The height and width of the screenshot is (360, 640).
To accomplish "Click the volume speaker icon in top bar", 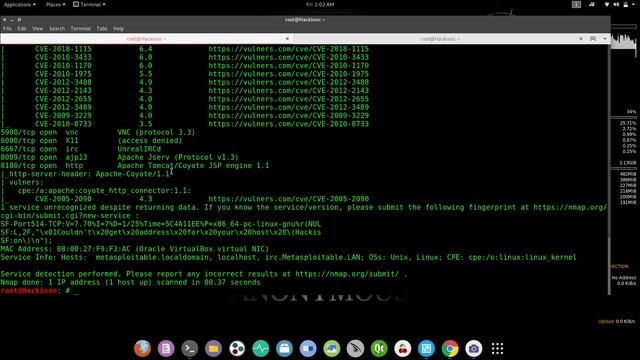I will (x=616, y=4).
